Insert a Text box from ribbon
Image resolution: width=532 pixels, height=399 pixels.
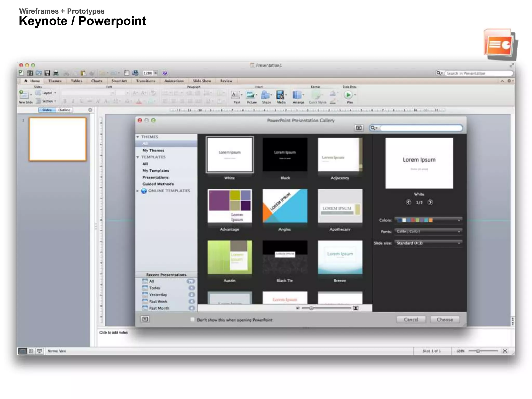[x=236, y=97]
